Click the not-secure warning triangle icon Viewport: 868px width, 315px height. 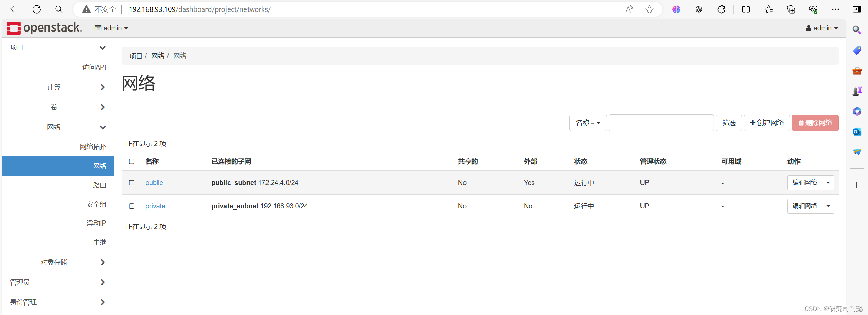coord(86,9)
